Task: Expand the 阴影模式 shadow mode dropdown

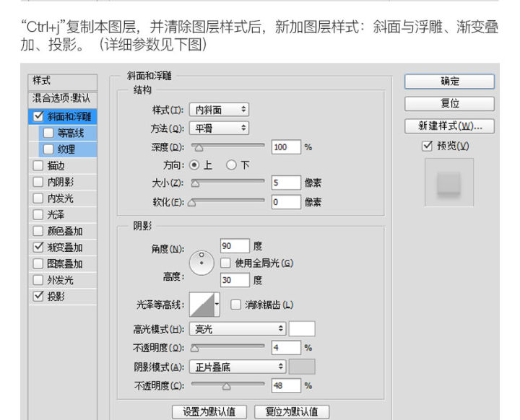Action: 238,367
